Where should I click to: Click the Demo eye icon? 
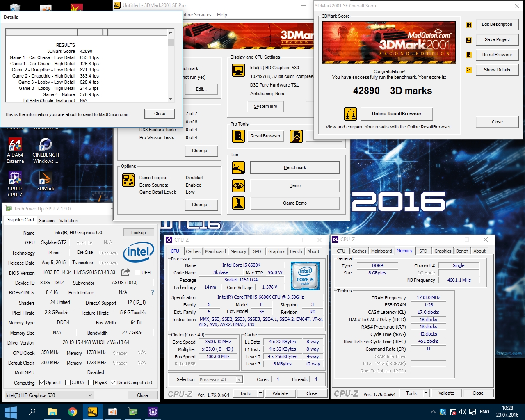[238, 185]
